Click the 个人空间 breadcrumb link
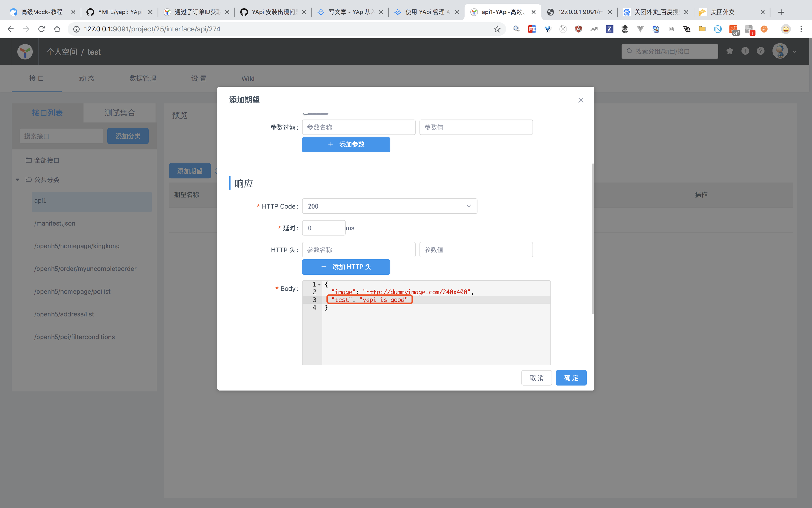This screenshot has width=812, height=508. (62, 52)
